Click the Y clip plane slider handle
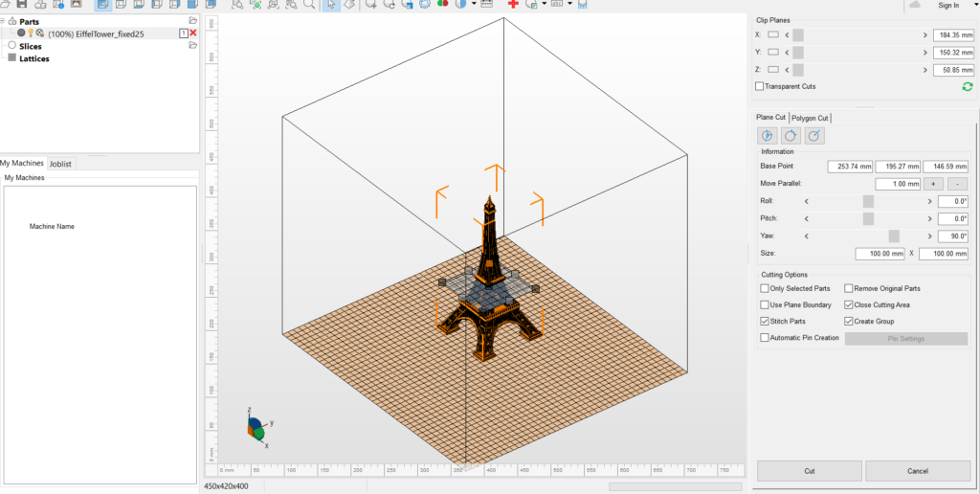The image size is (980, 494). 798,53
